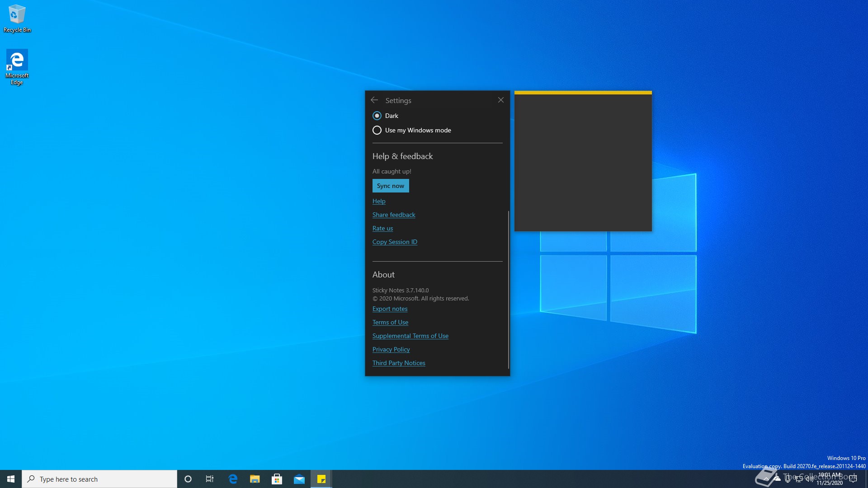This screenshot has height=488, width=868.
Task: Click the Cortana circle icon
Action: pos(188,479)
